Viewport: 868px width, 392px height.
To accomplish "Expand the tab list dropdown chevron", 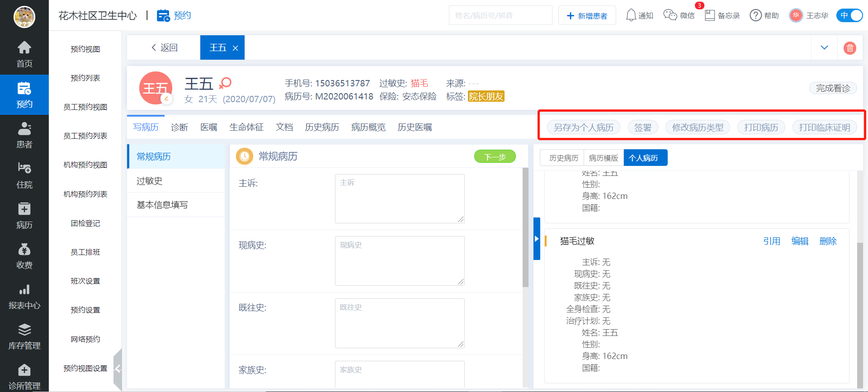I will [824, 47].
